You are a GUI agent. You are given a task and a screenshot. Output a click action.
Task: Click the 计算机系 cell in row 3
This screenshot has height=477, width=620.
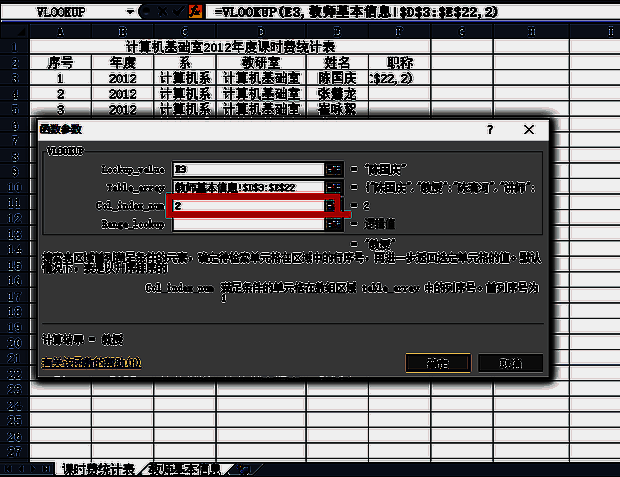pyautogui.click(x=185, y=78)
